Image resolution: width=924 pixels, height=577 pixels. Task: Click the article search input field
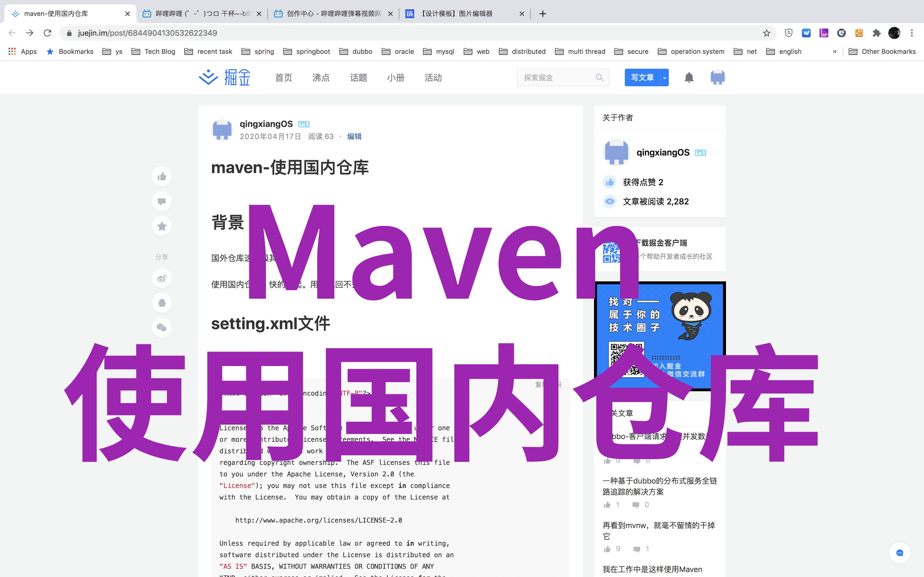[x=559, y=77]
